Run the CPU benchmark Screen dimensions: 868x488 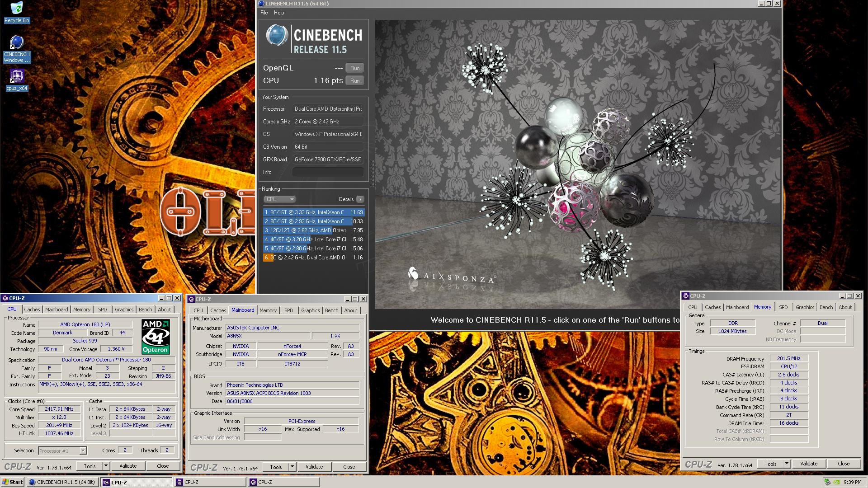[355, 81]
